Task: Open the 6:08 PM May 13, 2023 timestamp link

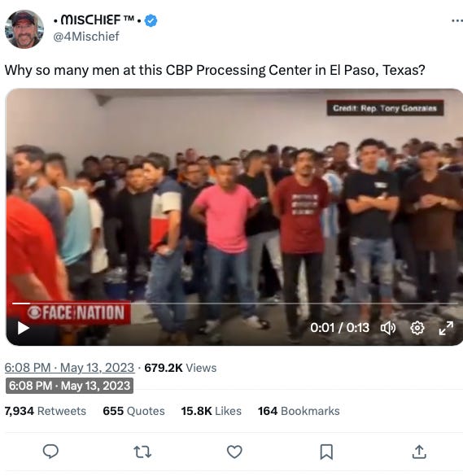Action: pos(69,368)
